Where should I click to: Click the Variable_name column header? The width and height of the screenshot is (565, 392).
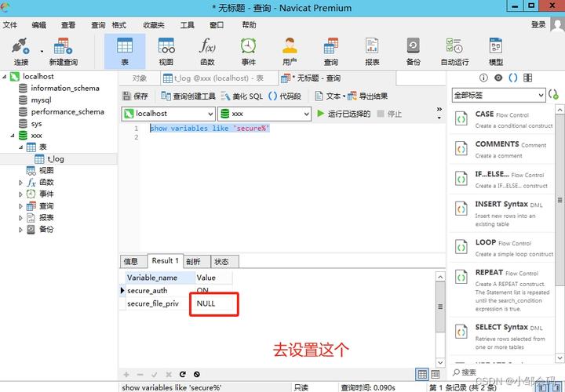160,278
